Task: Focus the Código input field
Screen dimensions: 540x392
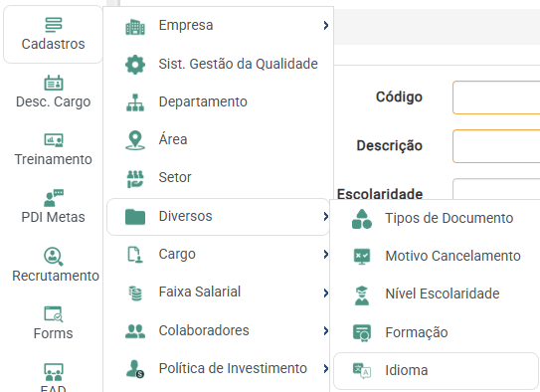Action: click(x=496, y=98)
